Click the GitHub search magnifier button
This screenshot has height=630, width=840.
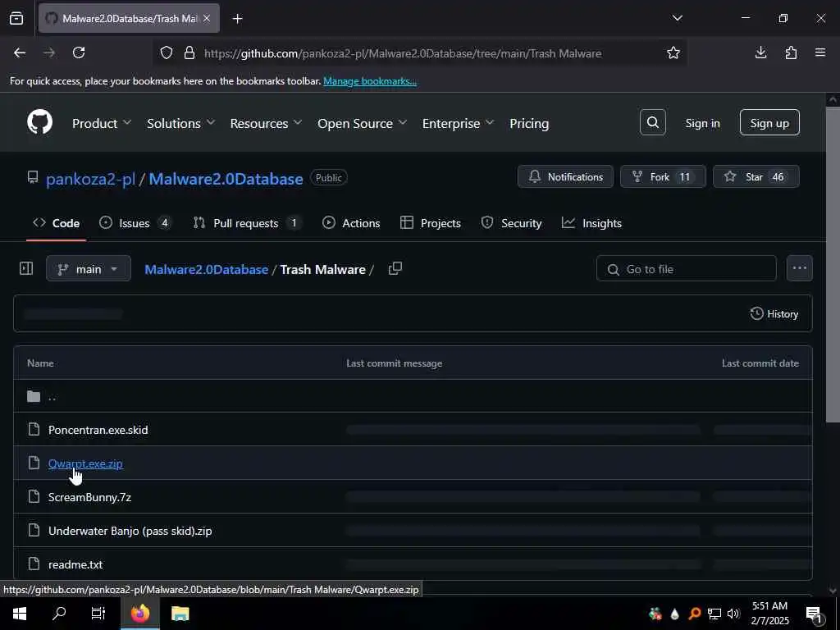(x=652, y=123)
